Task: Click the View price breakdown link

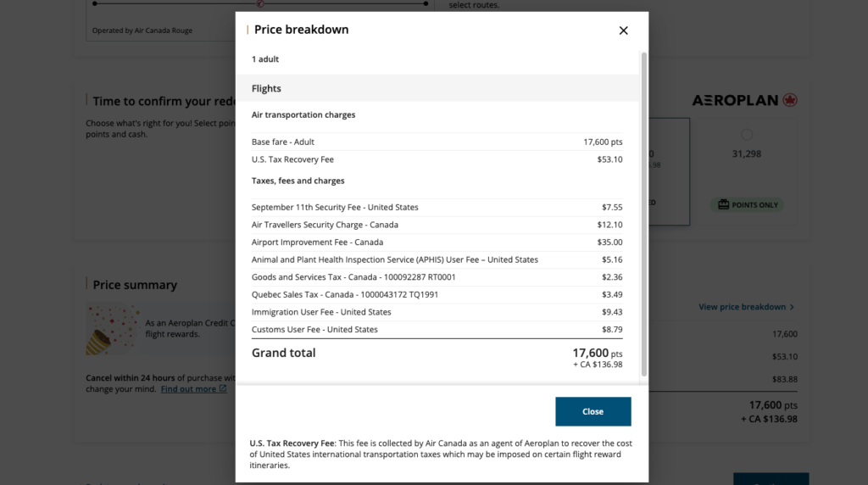Action: tap(742, 307)
